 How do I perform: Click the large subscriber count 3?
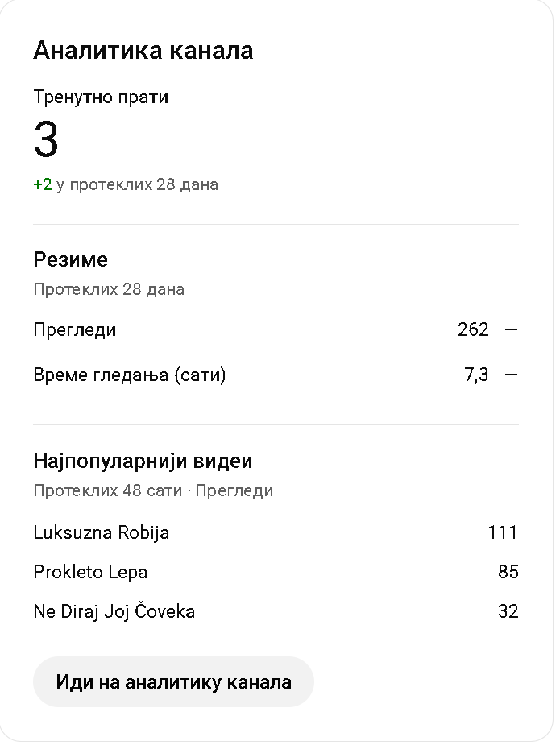(46, 140)
